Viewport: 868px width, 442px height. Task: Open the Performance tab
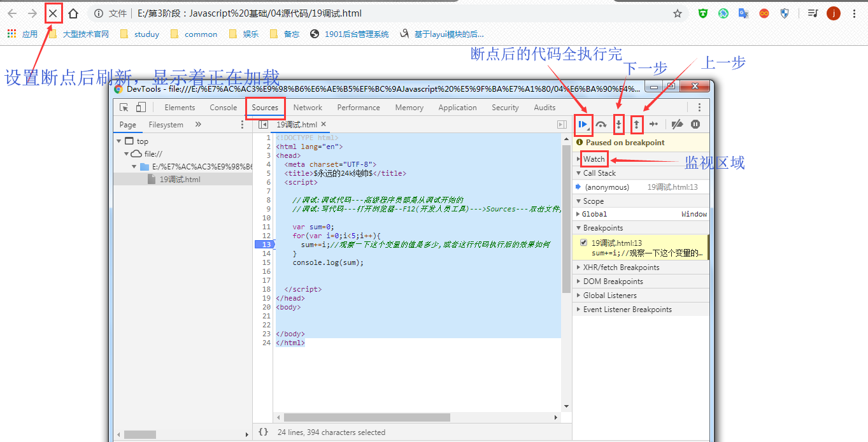pos(359,108)
